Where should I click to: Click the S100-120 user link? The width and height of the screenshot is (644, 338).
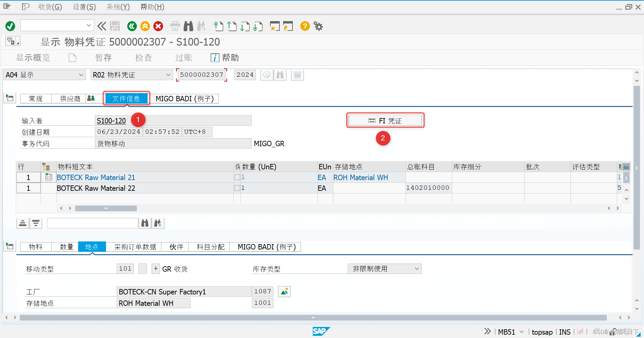point(111,121)
